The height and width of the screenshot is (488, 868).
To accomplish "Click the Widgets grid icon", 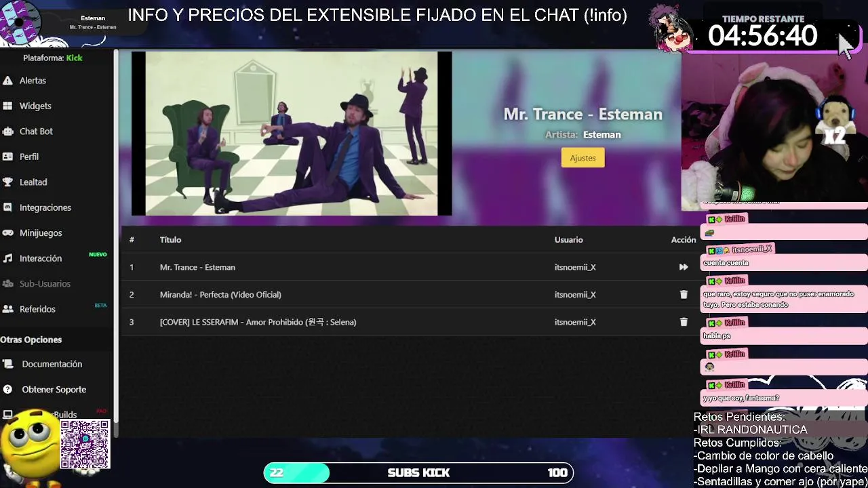I will click(7, 106).
